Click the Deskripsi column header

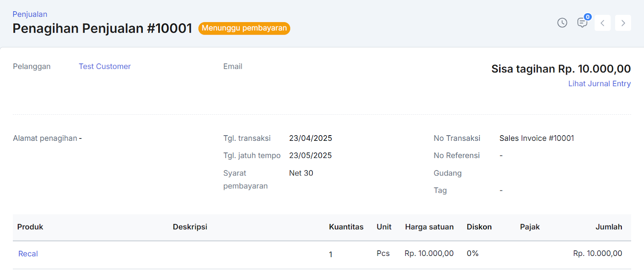(190, 227)
